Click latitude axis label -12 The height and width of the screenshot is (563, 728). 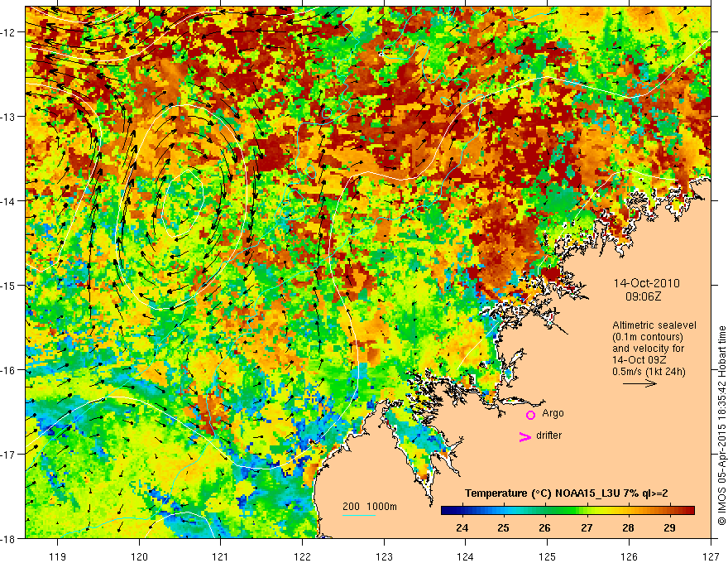click(9, 32)
